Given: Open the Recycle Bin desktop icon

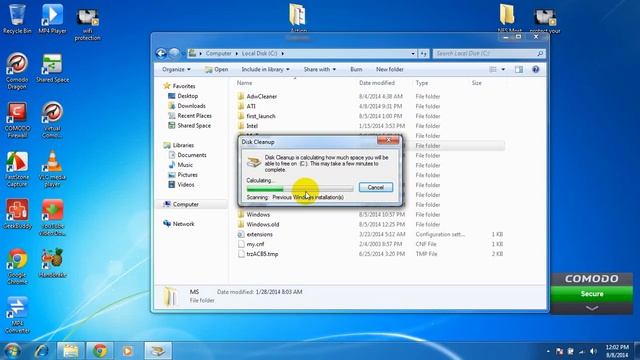Looking at the screenshot, I should 17,19.
